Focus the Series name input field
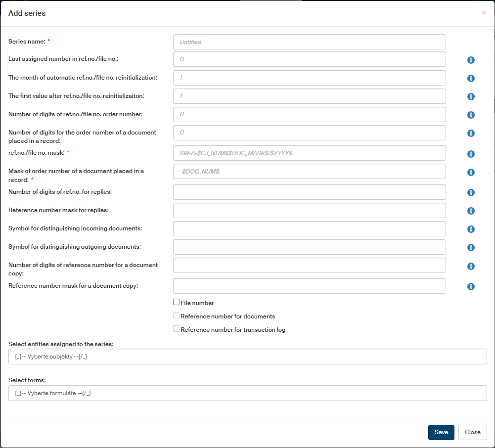This screenshot has height=448, width=495. click(x=309, y=42)
